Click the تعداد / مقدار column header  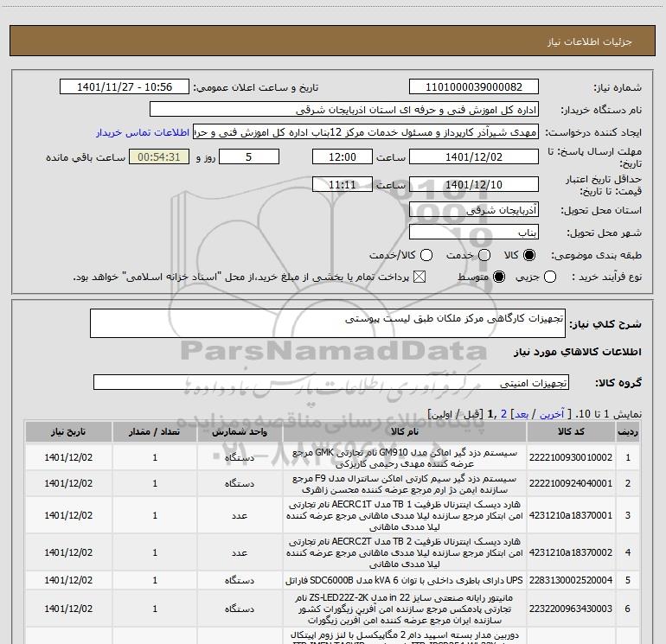click(x=155, y=431)
